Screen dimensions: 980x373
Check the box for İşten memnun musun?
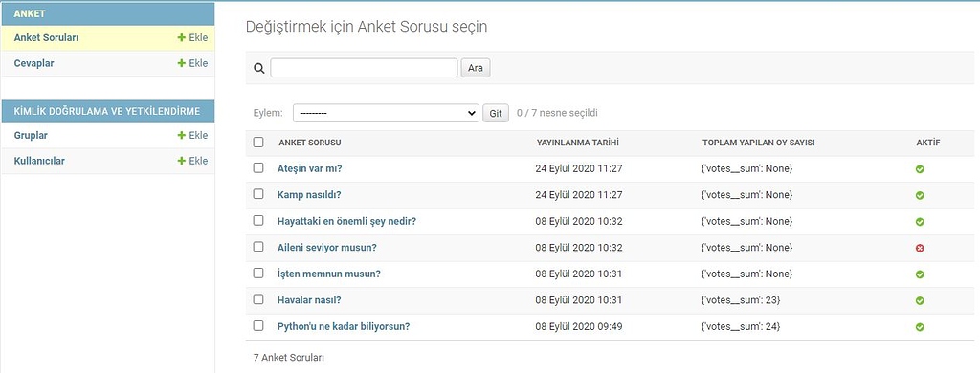tap(258, 273)
